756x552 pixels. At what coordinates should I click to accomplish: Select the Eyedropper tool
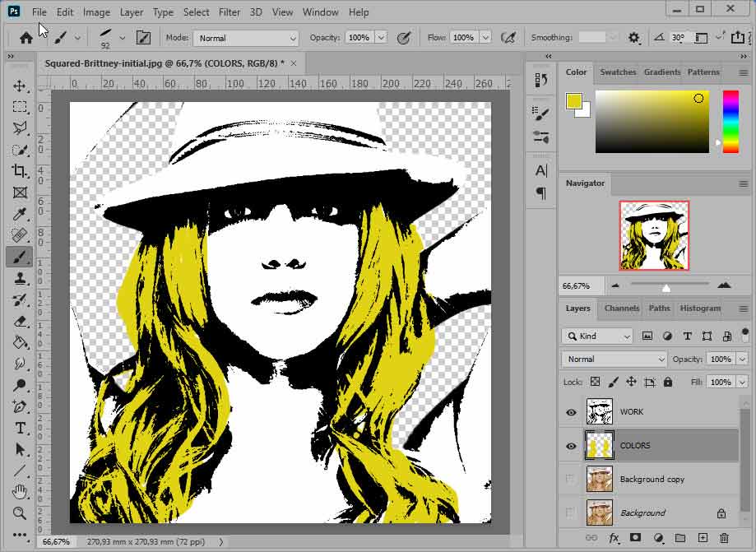(x=19, y=214)
